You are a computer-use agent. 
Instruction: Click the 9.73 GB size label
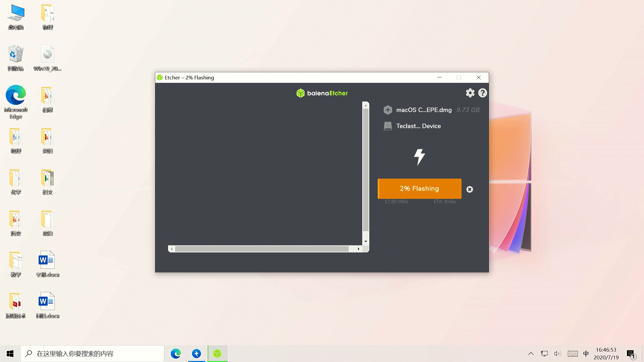(x=468, y=110)
